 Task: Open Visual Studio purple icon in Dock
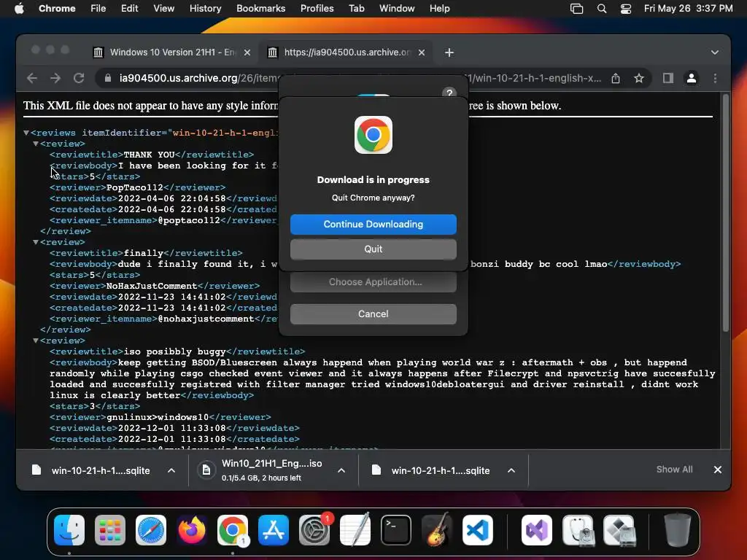537,530
